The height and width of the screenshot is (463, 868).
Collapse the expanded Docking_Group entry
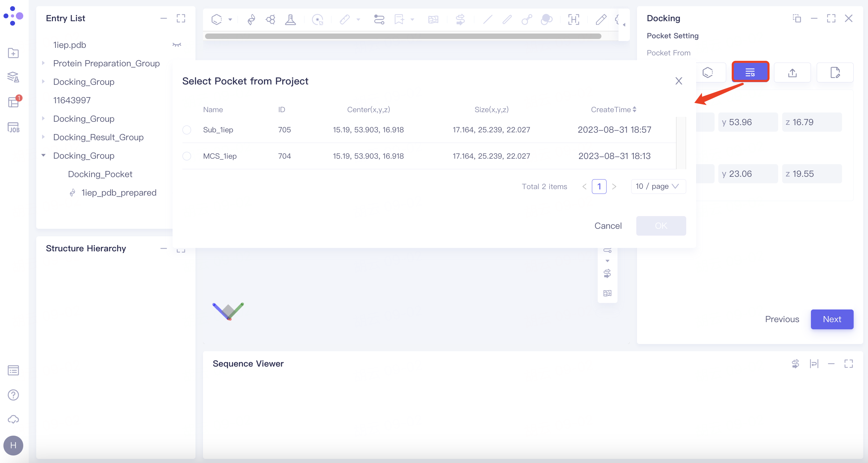(43, 155)
